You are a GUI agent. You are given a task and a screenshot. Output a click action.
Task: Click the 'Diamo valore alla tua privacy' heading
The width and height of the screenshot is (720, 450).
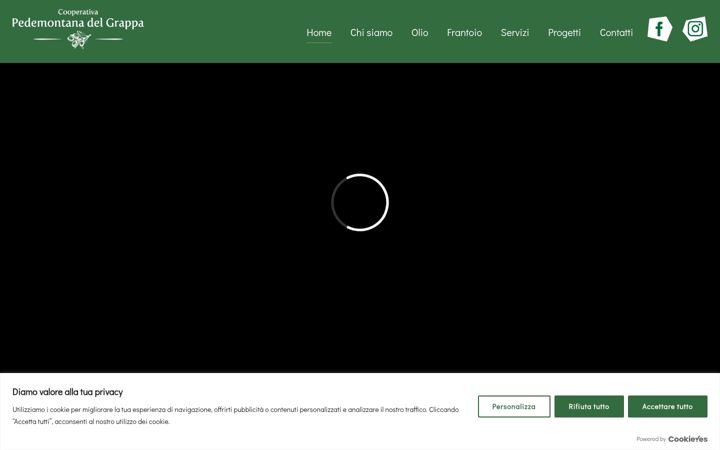[68, 392]
